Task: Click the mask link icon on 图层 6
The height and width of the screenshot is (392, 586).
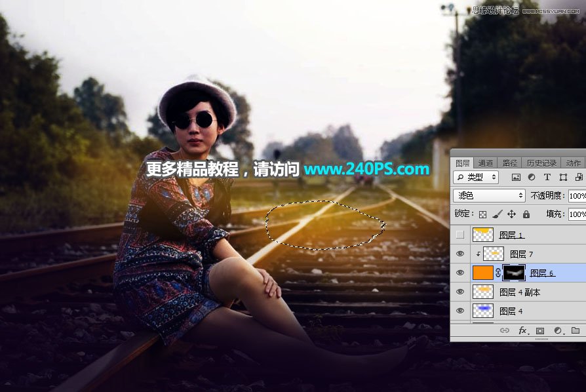Action: coord(498,273)
